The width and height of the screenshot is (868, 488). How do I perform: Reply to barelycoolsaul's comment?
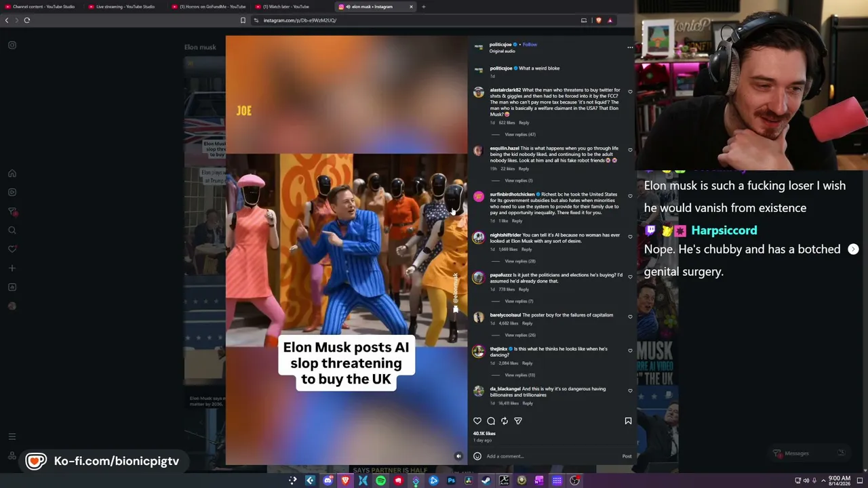tap(527, 323)
